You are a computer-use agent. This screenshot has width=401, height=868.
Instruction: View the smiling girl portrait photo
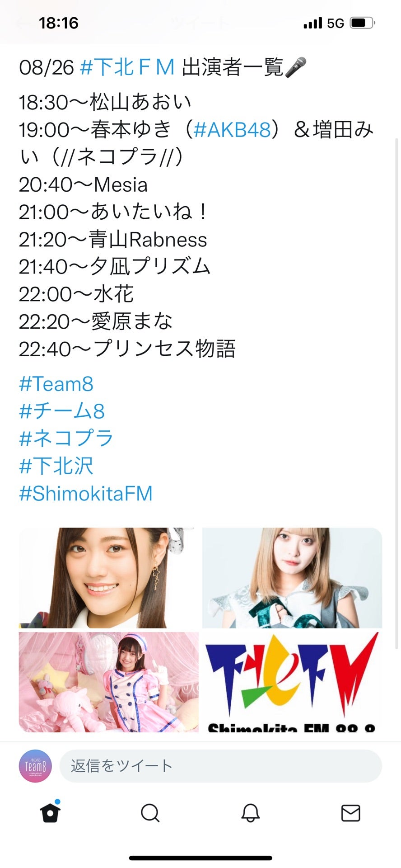pyautogui.click(x=108, y=578)
